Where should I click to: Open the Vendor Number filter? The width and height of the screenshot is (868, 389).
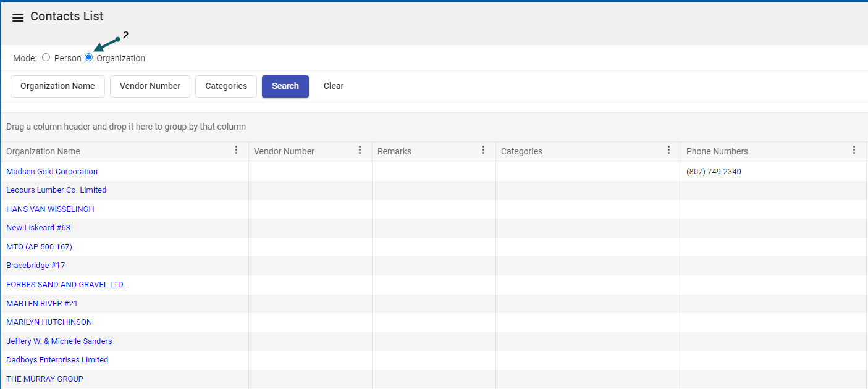[x=150, y=86]
